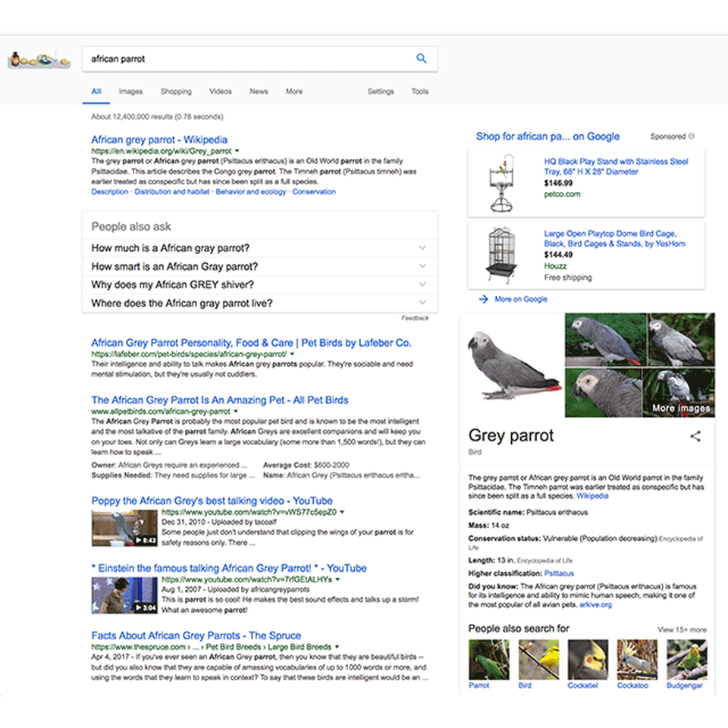Screen dimensions: 728x728
Task: Click the blue search magnifier icon
Action: point(421,58)
